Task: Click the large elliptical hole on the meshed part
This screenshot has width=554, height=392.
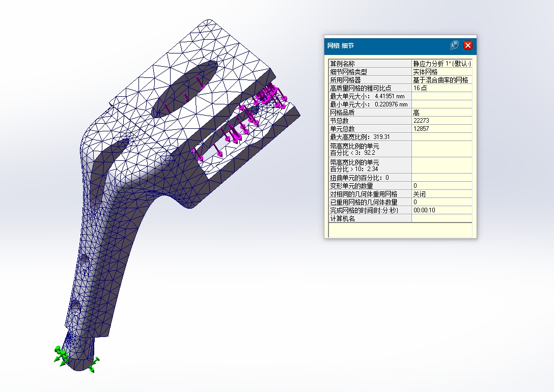Action: coord(184,89)
